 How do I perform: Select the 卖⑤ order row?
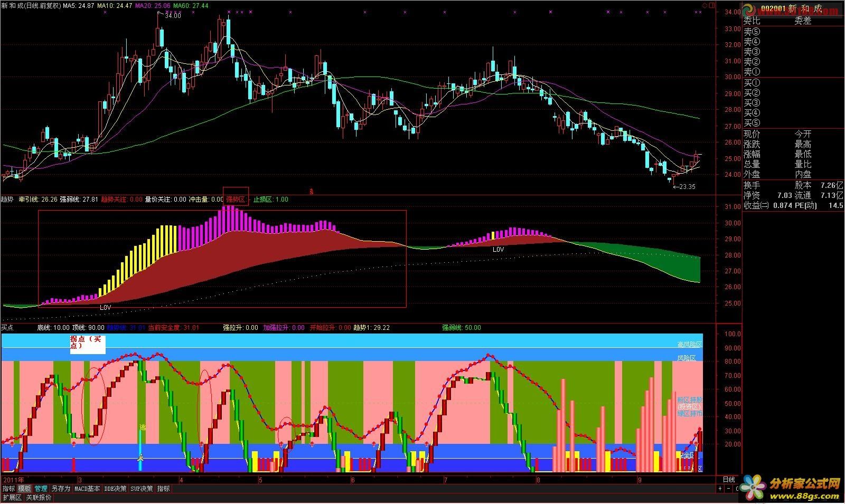pyautogui.click(x=792, y=32)
